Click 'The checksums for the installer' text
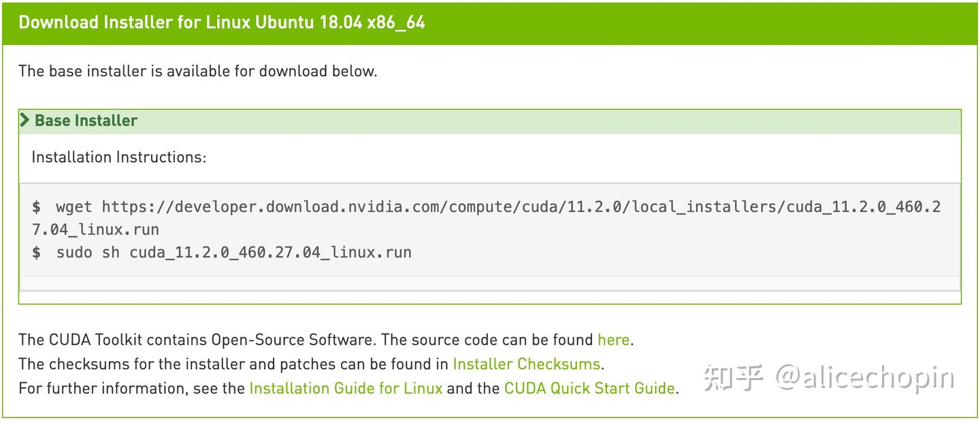980x421 pixels. (233, 364)
